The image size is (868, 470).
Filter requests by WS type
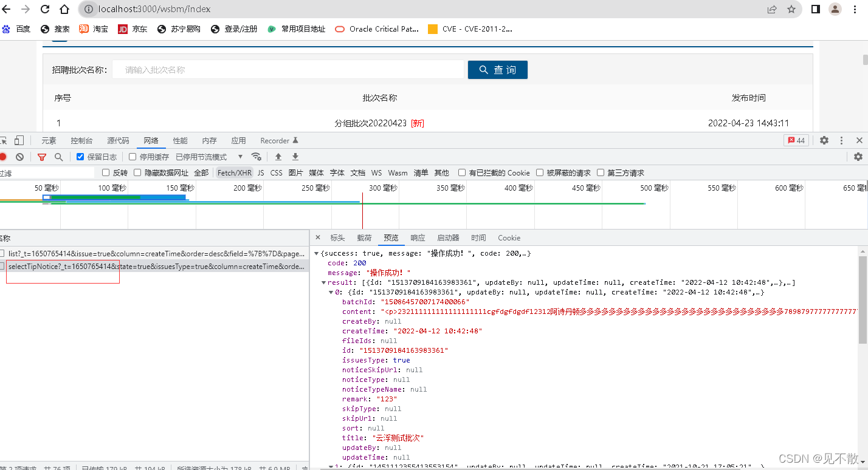click(377, 172)
